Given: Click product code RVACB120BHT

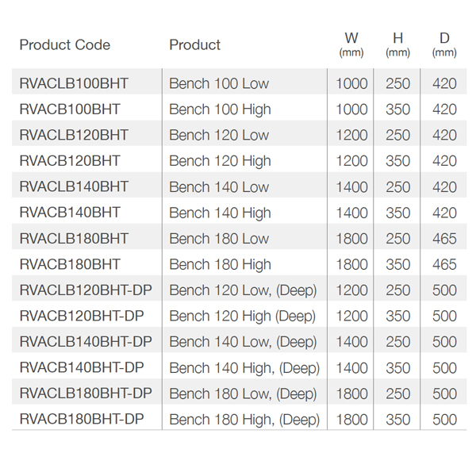Looking at the screenshot, I should (x=70, y=161).
